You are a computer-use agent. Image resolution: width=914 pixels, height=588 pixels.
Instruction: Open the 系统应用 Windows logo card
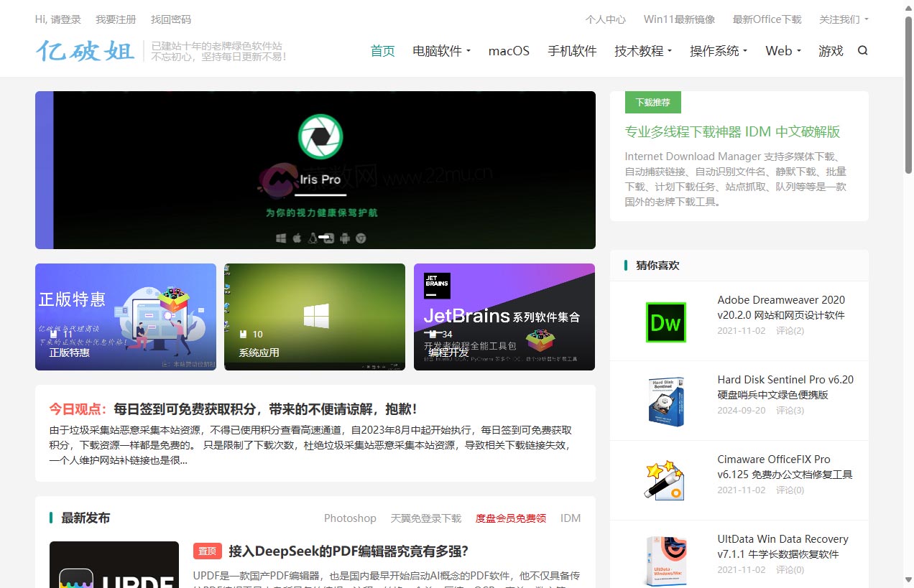315,317
